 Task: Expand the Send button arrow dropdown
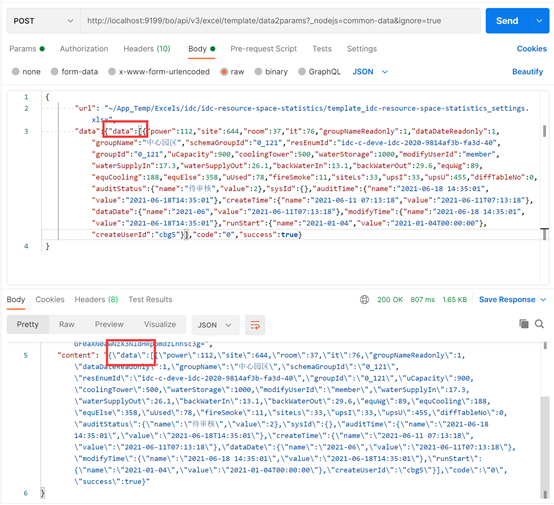(x=539, y=21)
